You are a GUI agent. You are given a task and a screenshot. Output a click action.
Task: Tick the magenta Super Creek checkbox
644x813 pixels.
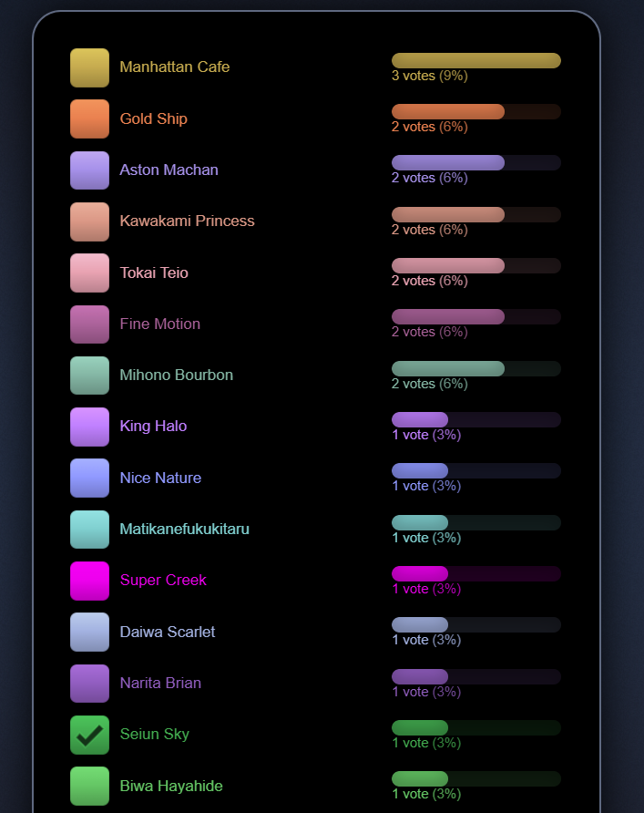[x=89, y=581]
